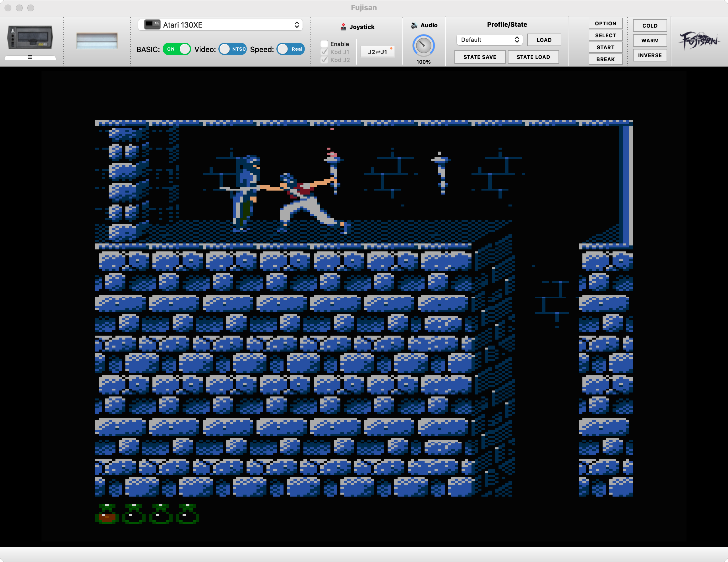Click the STATE SAVE button
728x562 pixels.
[480, 57]
